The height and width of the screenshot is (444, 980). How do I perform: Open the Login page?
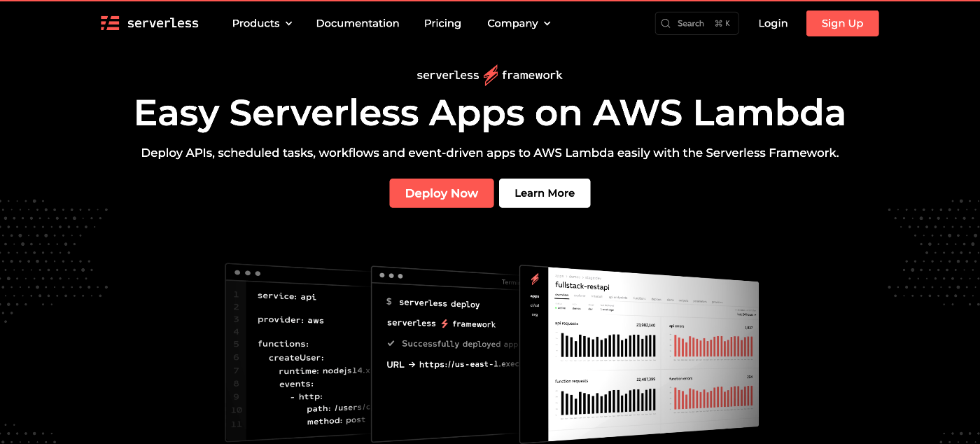[773, 23]
